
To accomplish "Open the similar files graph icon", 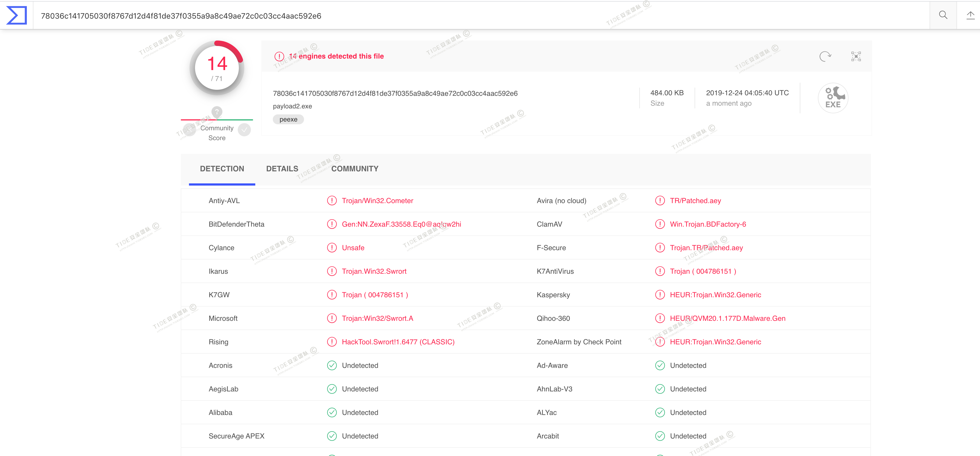I will pos(856,56).
